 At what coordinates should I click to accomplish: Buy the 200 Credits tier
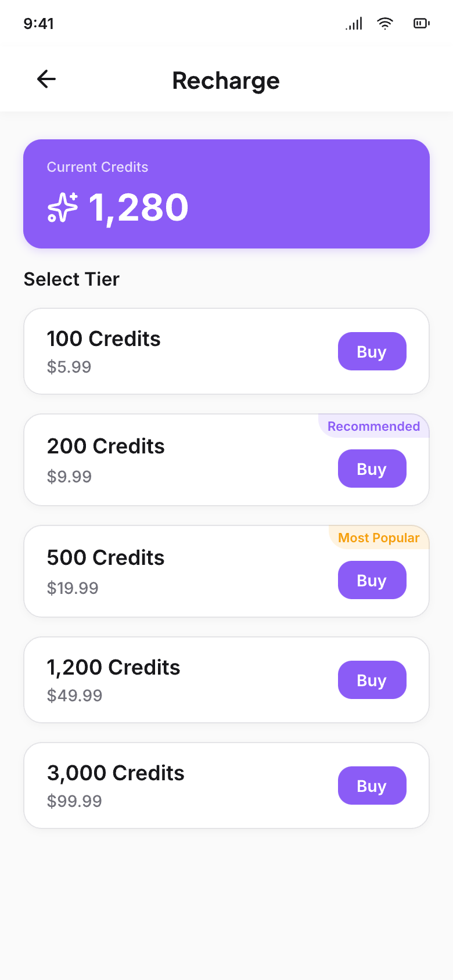point(372,469)
